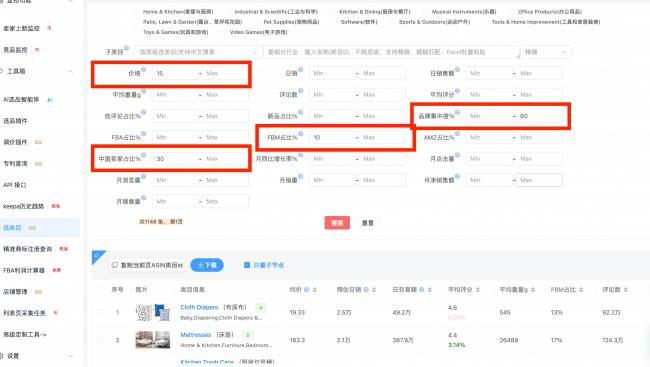Click the 价格 Min input containing 15
This screenshot has width=650, height=367.
(x=175, y=73)
